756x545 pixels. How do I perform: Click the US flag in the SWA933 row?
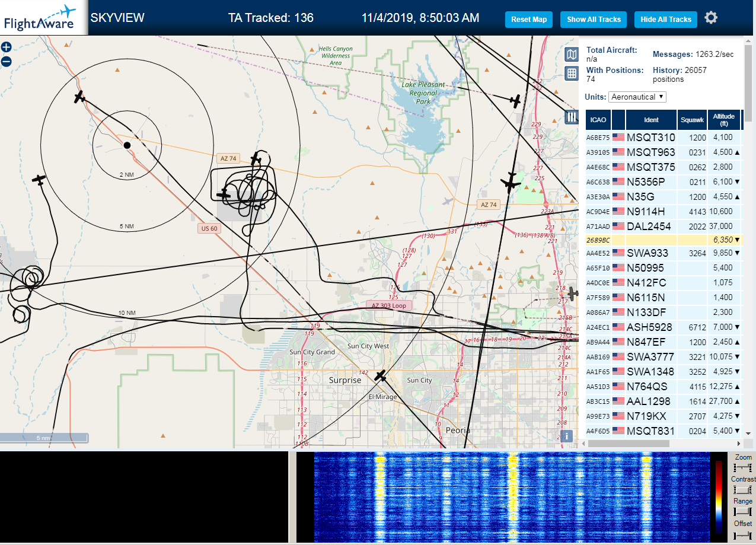[x=618, y=253]
